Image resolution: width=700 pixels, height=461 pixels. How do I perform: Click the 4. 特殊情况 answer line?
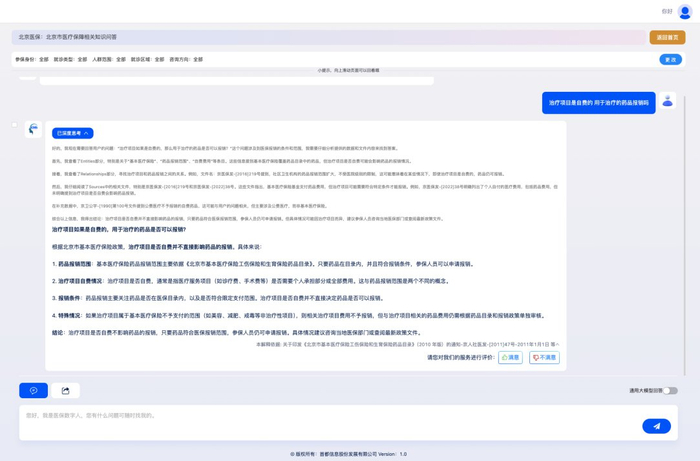coord(299,316)
